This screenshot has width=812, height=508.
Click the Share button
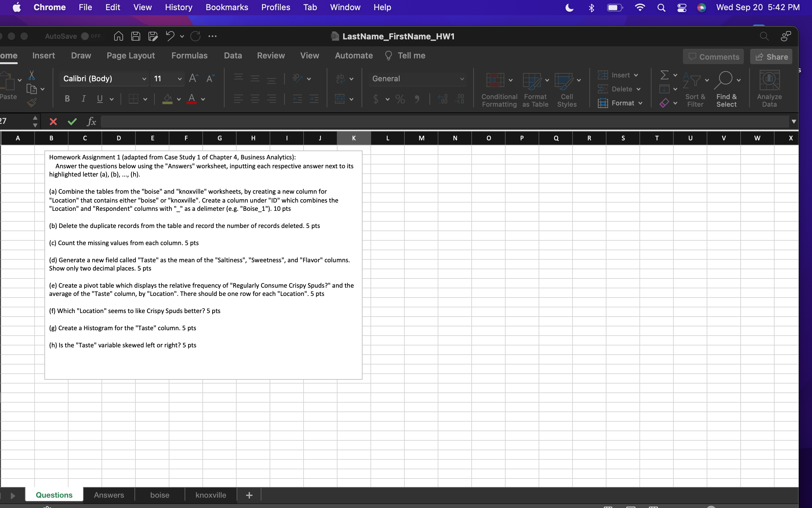[x=771, y=57]
